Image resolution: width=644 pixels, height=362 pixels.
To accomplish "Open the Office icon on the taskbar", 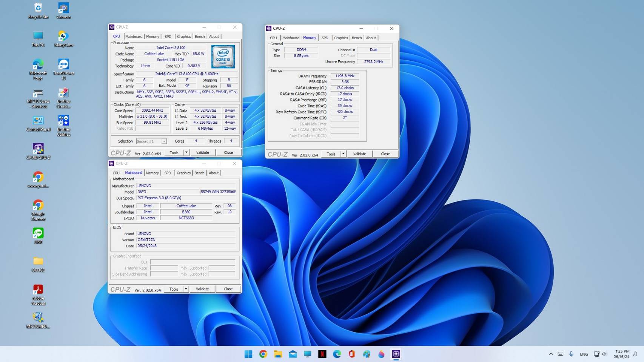I will (351, 354).
